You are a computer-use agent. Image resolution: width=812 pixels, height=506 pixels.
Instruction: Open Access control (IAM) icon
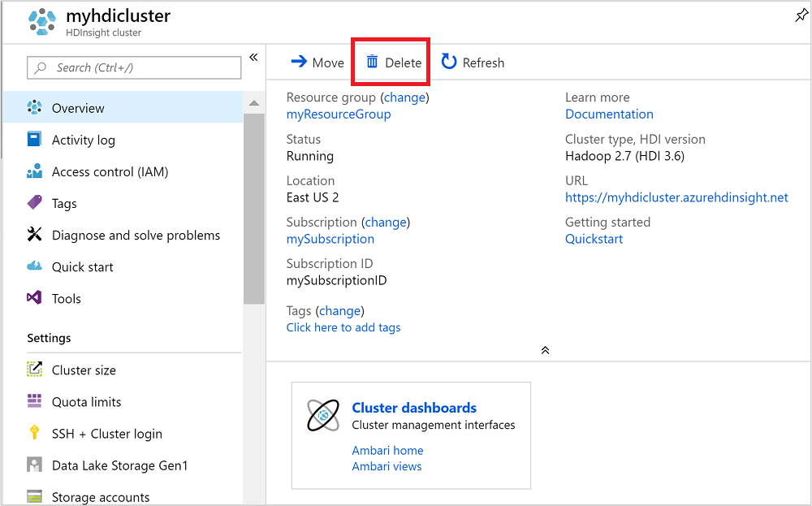34,171
